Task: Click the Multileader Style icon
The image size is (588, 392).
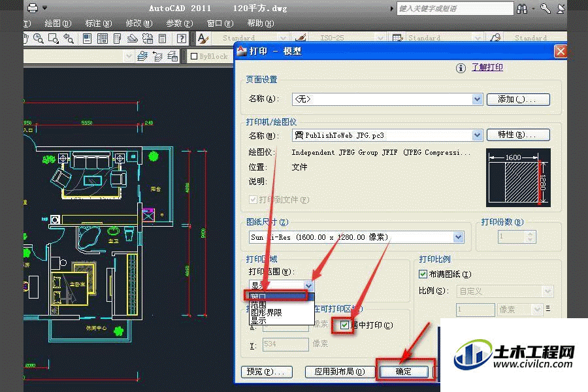Action: (495, 38)
